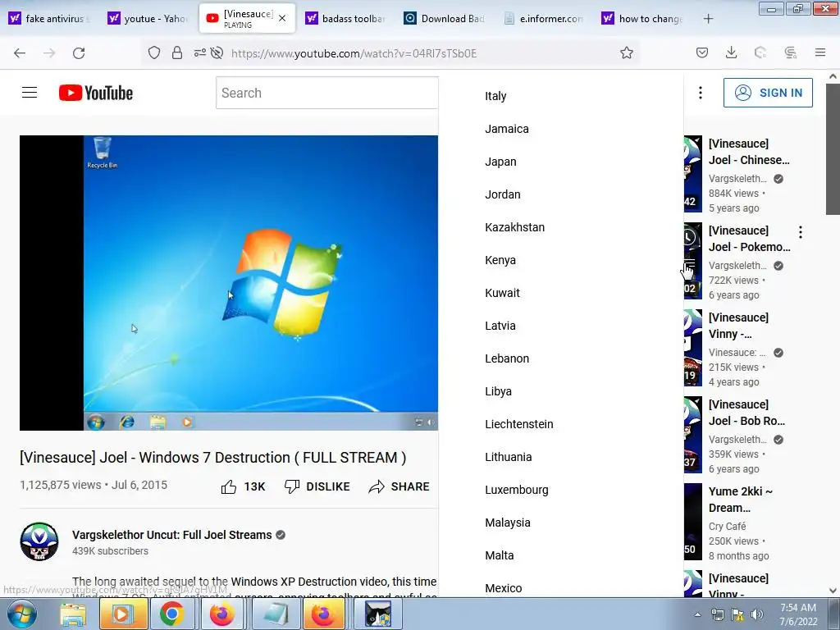Open Windows Start menu
Screen dimensions: 840x630
tap(22, 614)
